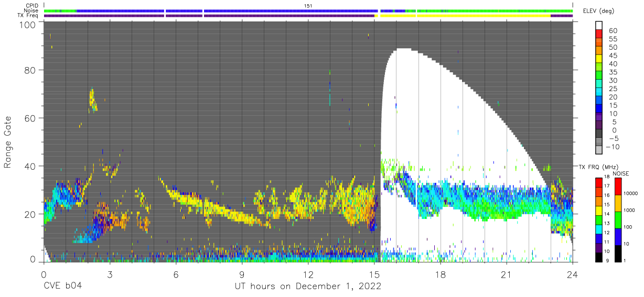The height and width of the screenshot is (297, 644).
Task: Click NOISE legend tick label '10000'
Action: pos(631,194)
